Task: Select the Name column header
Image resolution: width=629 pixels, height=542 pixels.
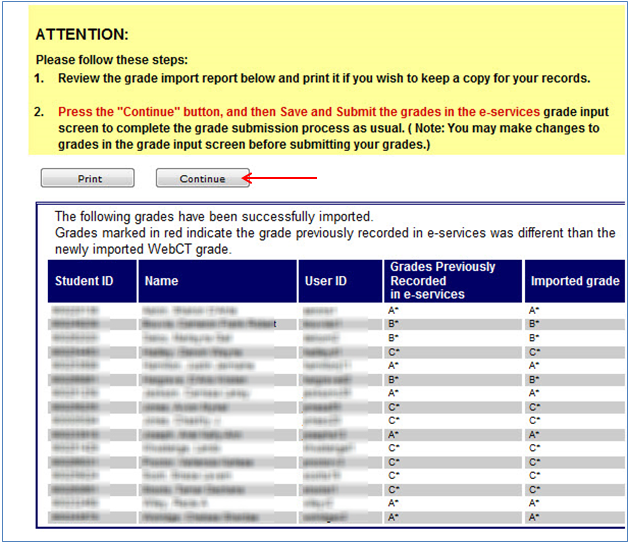Action: (217, 281)
